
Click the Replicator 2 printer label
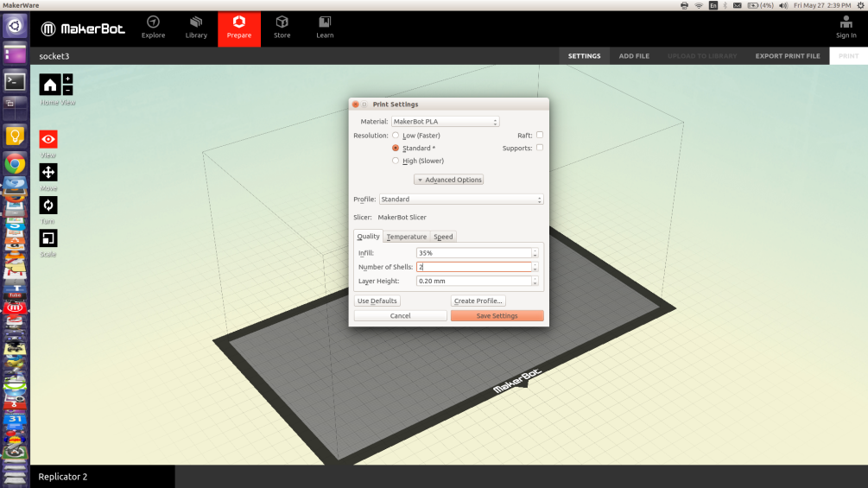click(x=62, y=477)
